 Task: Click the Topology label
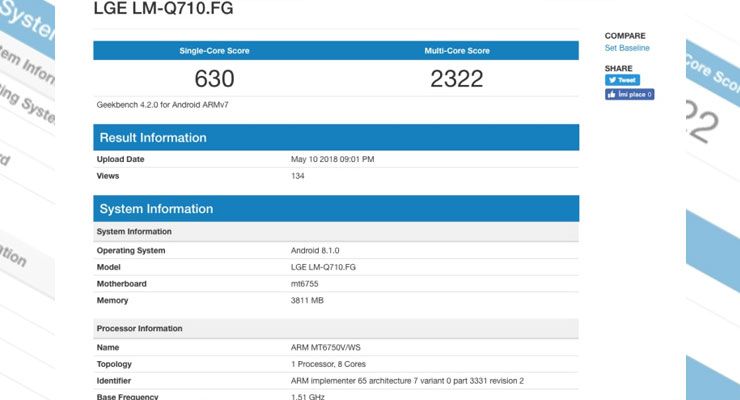pos(114,364)
